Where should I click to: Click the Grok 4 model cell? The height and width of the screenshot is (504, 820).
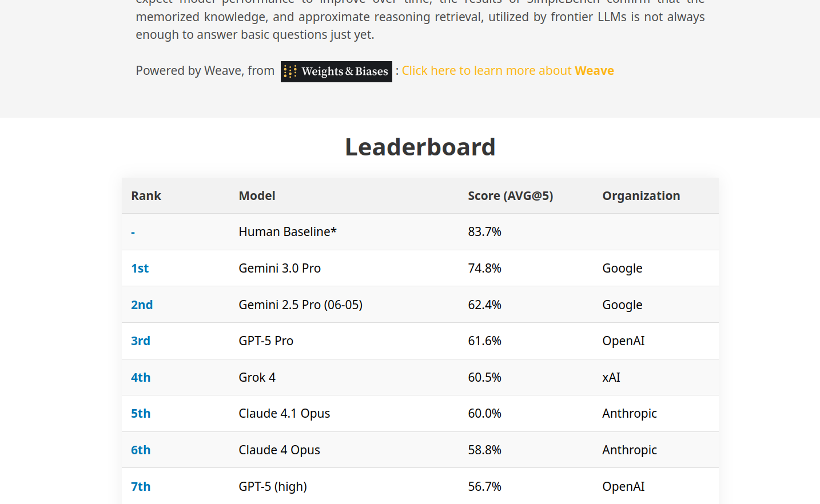pos(257,378)
